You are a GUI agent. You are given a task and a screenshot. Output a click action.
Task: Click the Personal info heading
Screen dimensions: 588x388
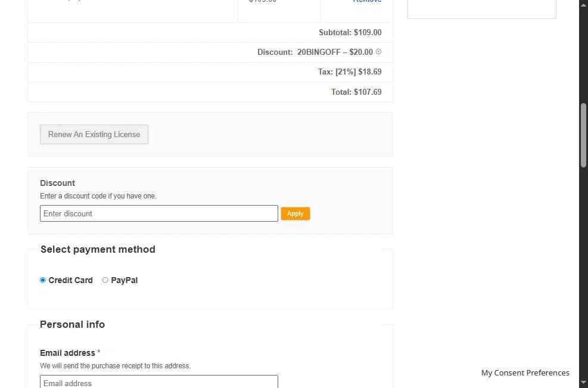click(72, 324)
